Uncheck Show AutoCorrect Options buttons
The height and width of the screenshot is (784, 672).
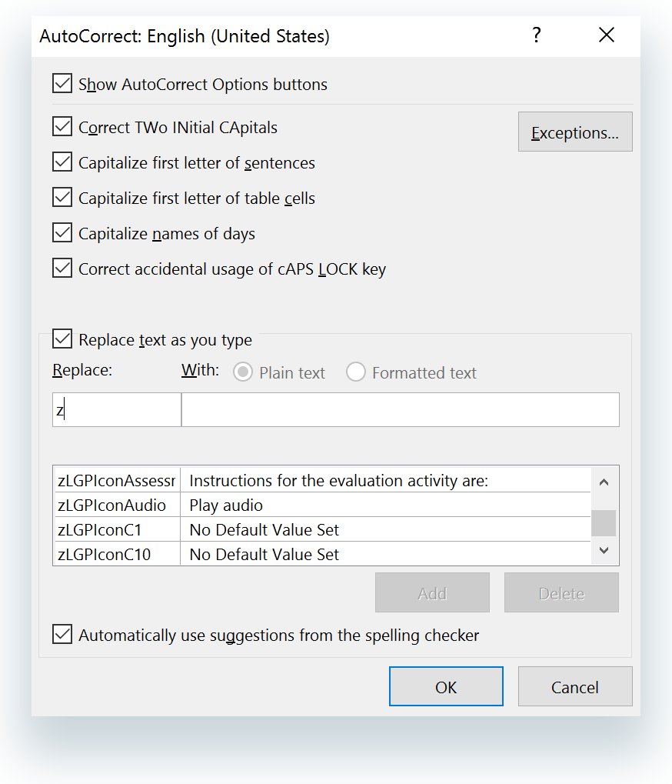click(62, 84)
